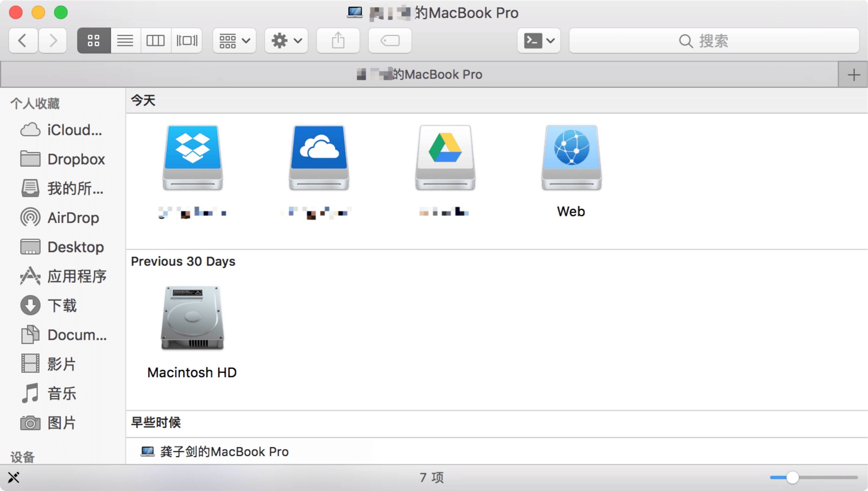Open the gear action menu
The image size is (868, 491).
[x=287, y=41]
